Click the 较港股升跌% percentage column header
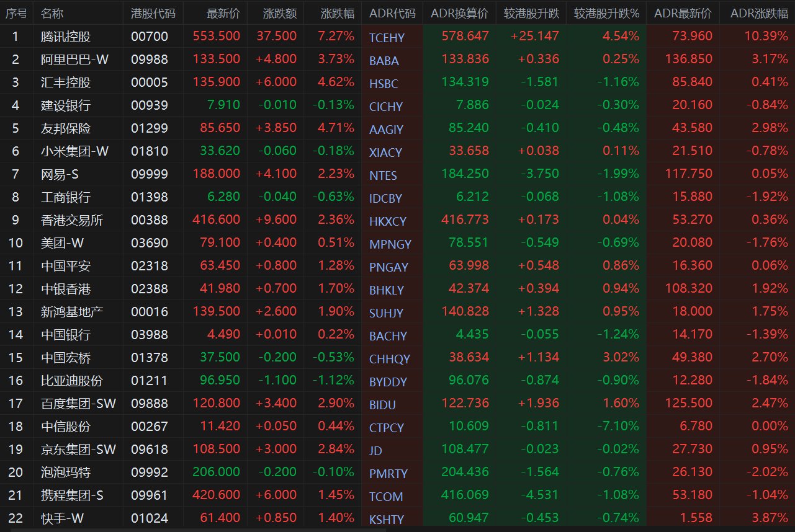795x532 pixels. click(607, 13)
